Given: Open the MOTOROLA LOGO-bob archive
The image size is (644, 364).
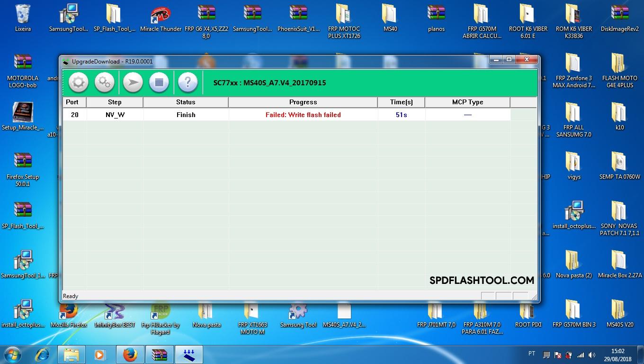Looking at the screenshot, I should click(x=23, y=71).
